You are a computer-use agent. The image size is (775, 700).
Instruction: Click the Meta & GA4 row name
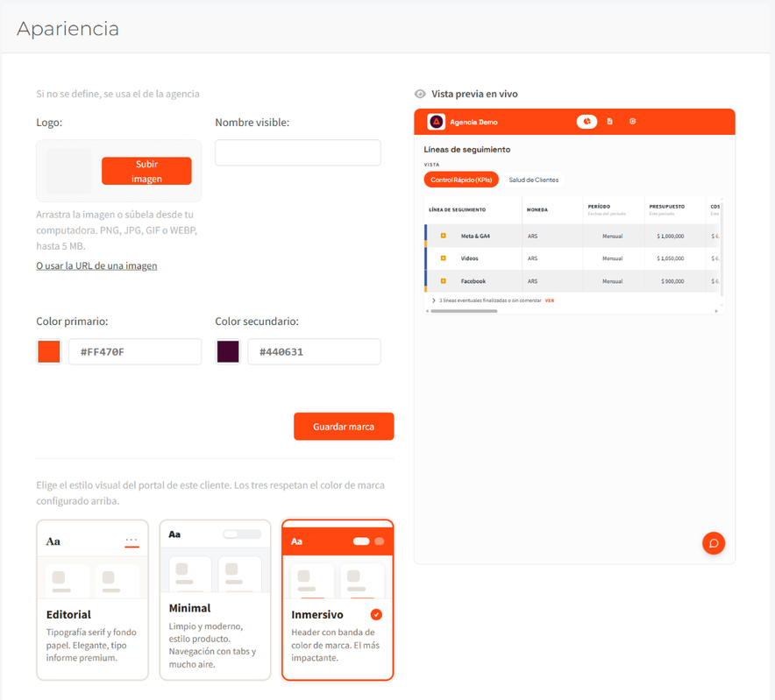(x=475, y=237)
